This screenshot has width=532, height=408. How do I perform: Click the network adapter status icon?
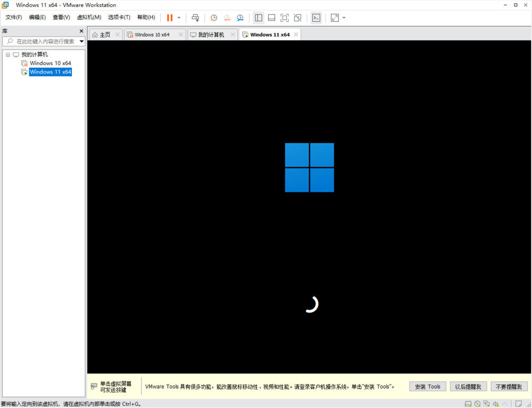(486, 403)
